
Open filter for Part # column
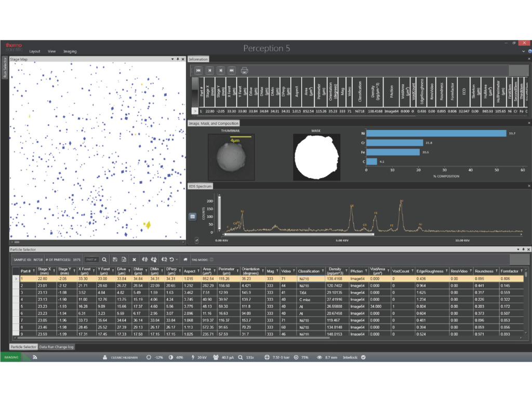click(x=34, y=271)
